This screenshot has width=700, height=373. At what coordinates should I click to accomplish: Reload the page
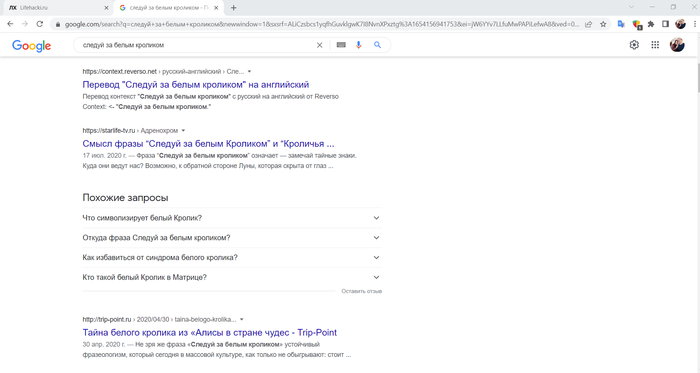click(x=40, y=24)
